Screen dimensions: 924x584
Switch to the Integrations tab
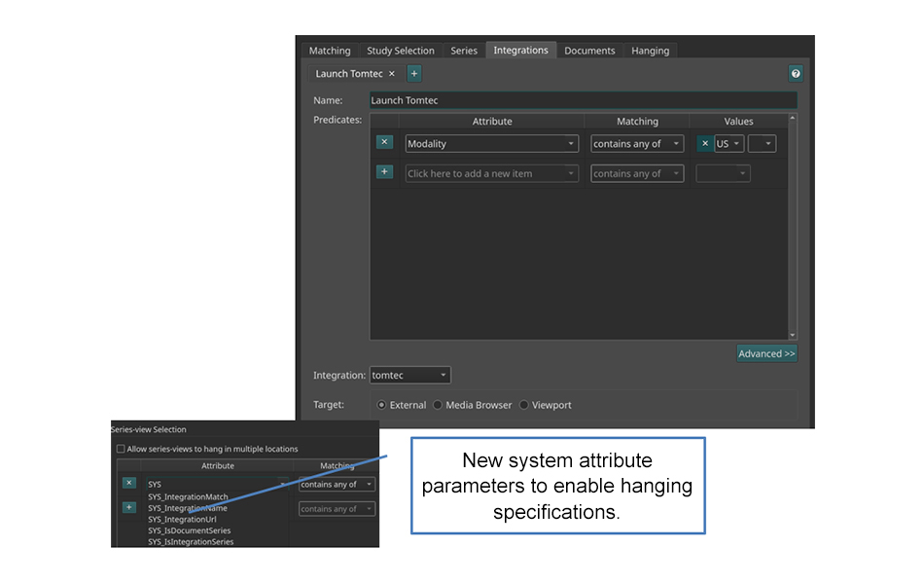click(x=521, y=51)
